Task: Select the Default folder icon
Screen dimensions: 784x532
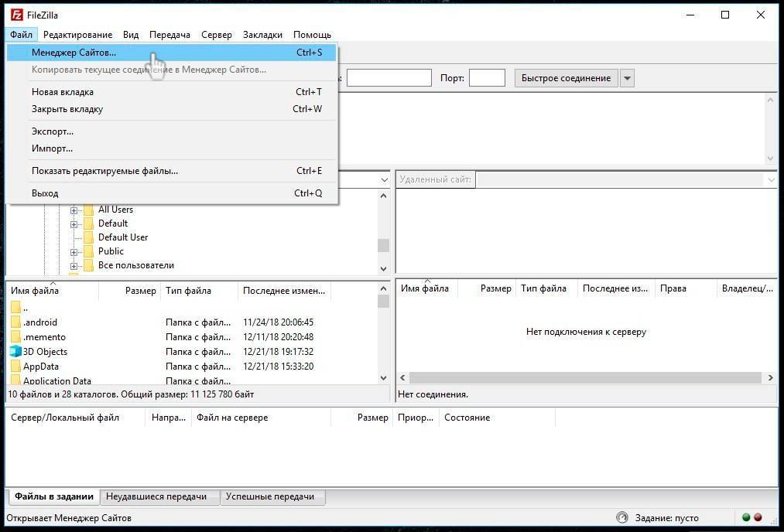Action: coord(89,223)
